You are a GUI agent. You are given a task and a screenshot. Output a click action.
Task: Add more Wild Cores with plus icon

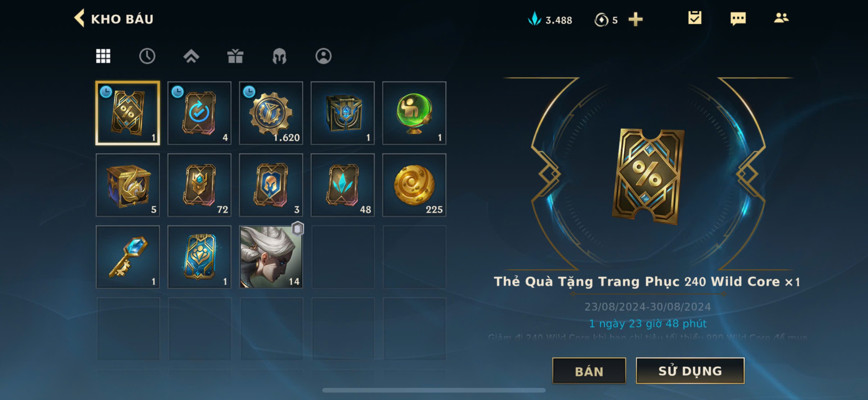coord(635,19)
